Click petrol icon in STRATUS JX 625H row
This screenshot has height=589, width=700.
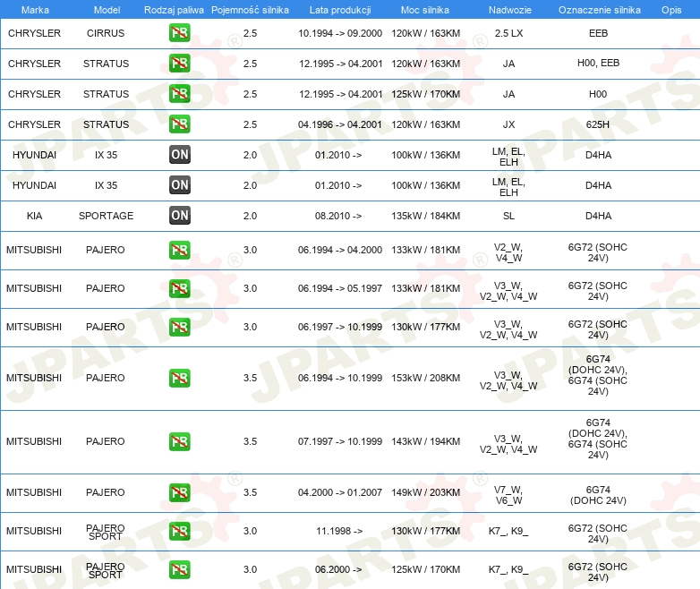[179, 124]
